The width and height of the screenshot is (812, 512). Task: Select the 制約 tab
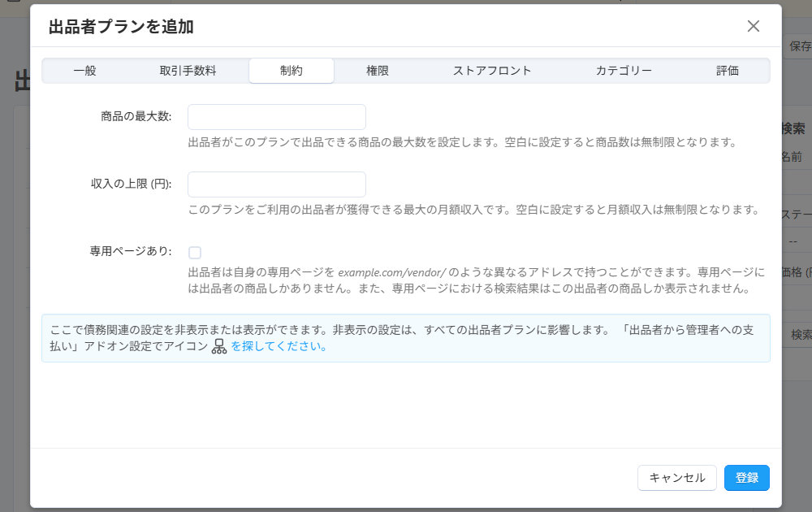pos(292,71)
